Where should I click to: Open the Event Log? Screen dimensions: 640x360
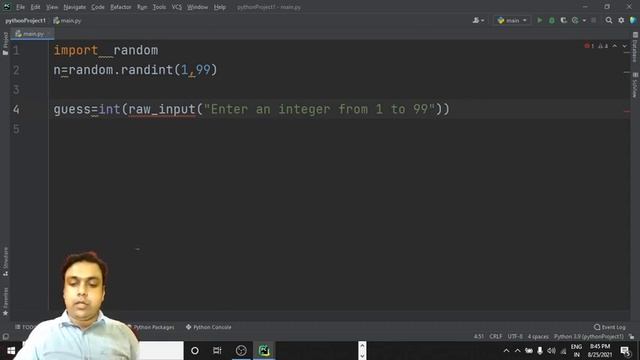click(x=610, y=327)
